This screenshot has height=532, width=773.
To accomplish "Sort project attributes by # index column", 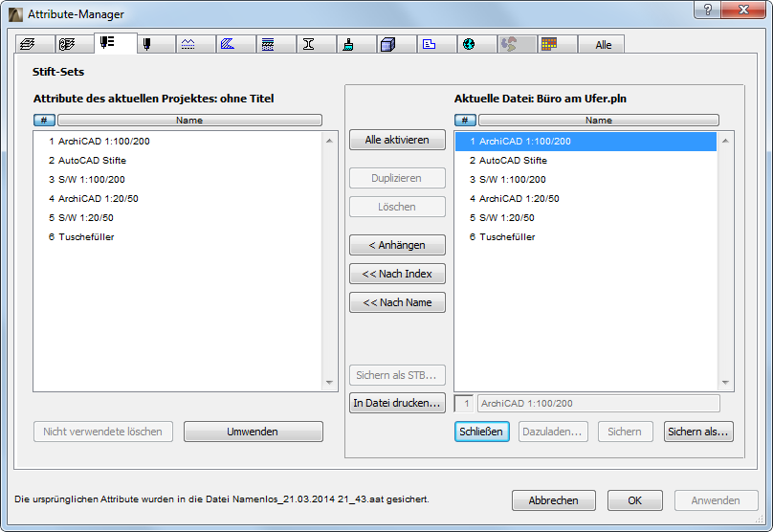I will coord(44,120).
